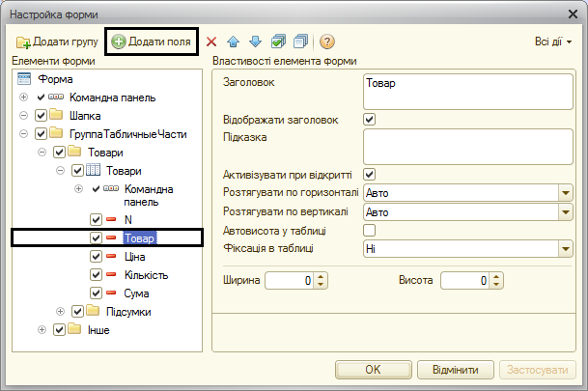Click the green plus Додати поля button
588x391 pixels.
pyautogui.click(x=152, y=42)
